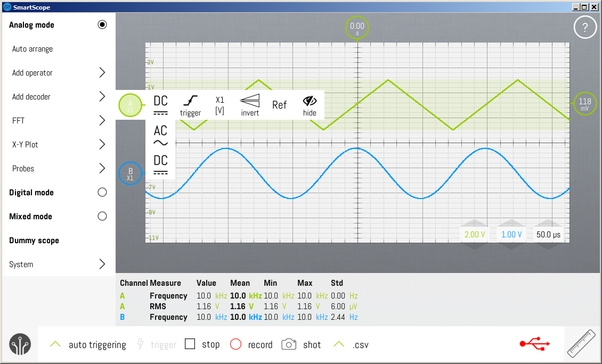602x364 pixels.
Task: Open the help question mark icon
Action: 585,27
